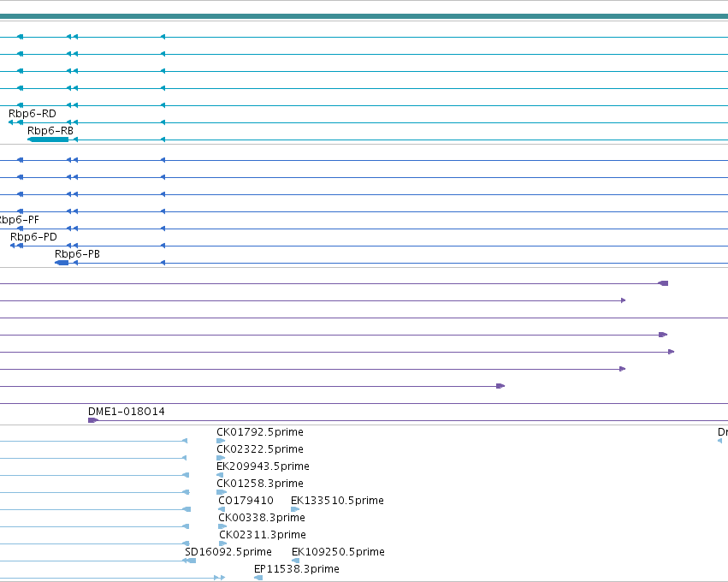Select the CK00338.3prime EST label
Image resolution: width=728 pixels, height=582 pixels.
click(262, 518)
